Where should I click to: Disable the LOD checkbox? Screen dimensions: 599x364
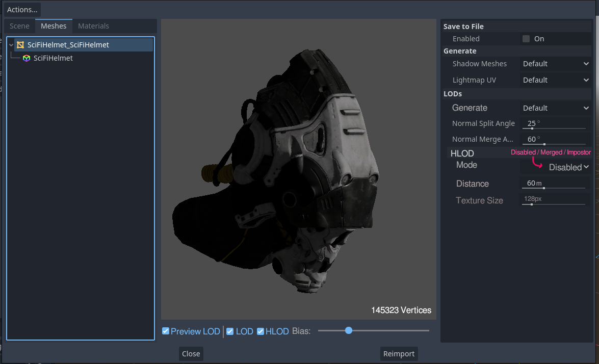[229, 331]
